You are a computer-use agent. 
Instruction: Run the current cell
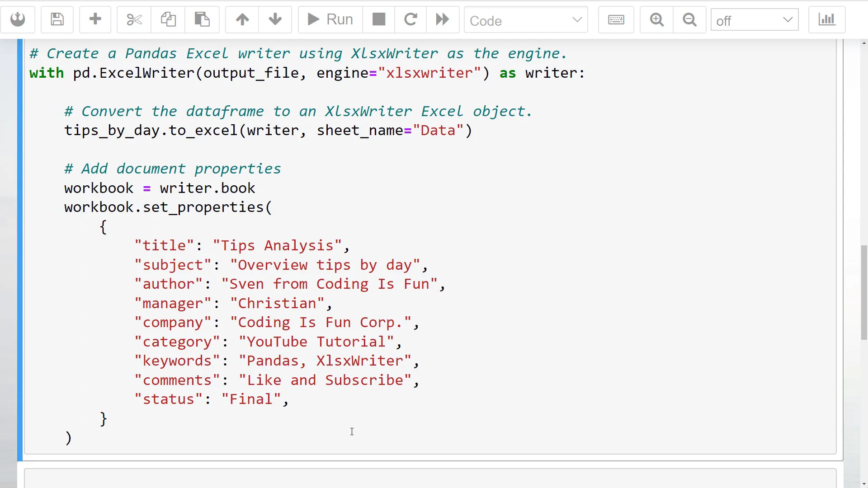[330, 19]
